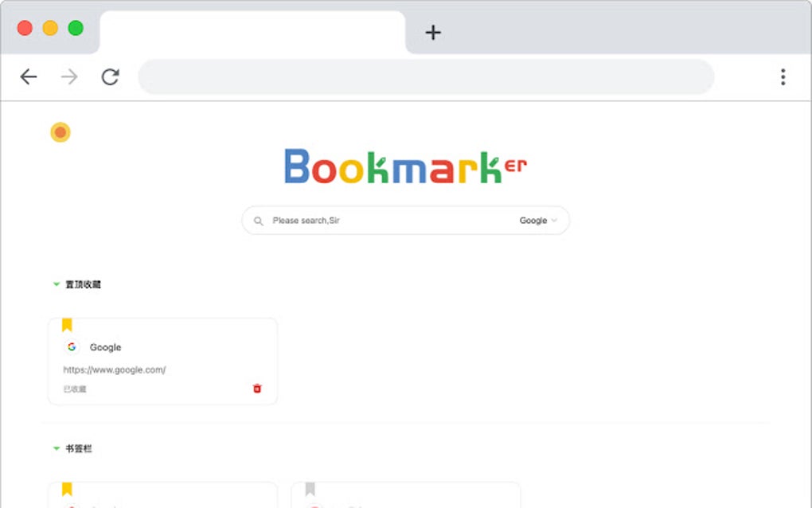Viewport: 812px width, 508px height.
Task: Collapse the 置顶收藏 section
Action: 56,283
